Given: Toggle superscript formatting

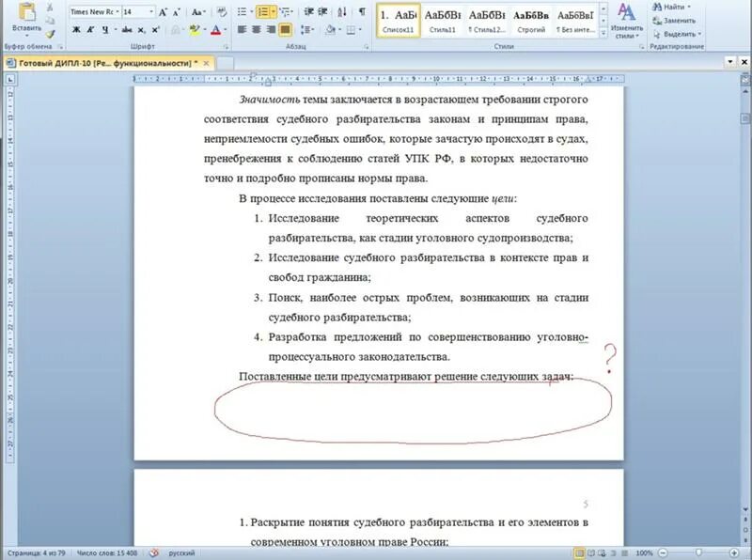Looking at the screenshot, I should pyautogui.click(x=155, y=30).
